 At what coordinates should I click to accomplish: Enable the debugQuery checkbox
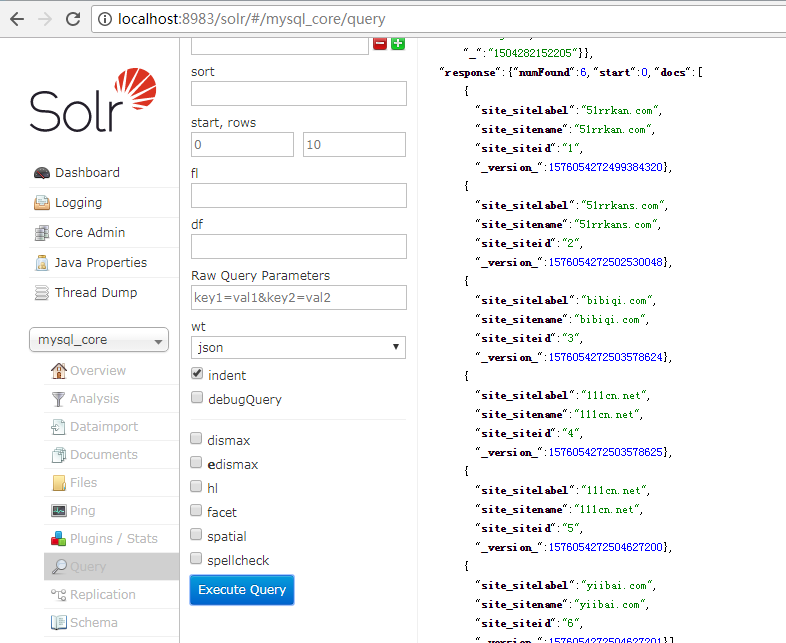[197, 399]
